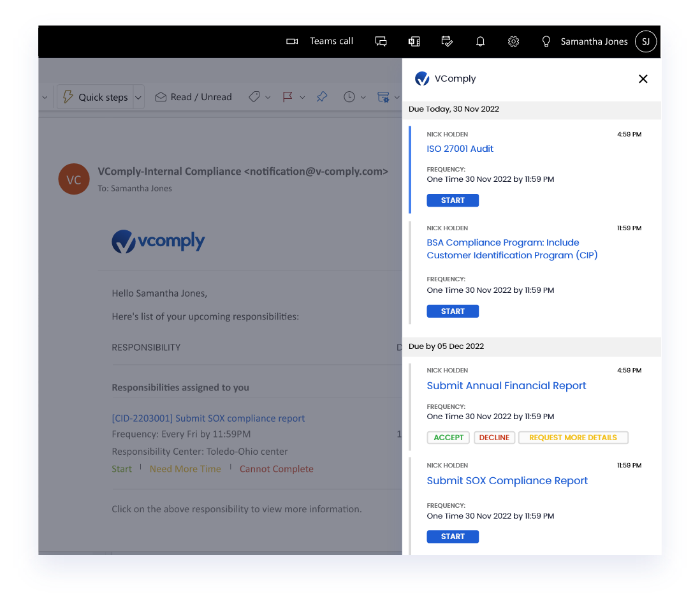Click the rules mailbox icon in toolbar
The height and width of the screenshot is (606, 700).
tap(384, 97)
